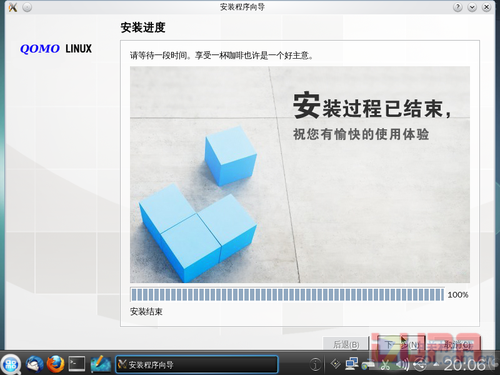
Task: Launch Firefox from the panel
Action: (x=55, y=364)
